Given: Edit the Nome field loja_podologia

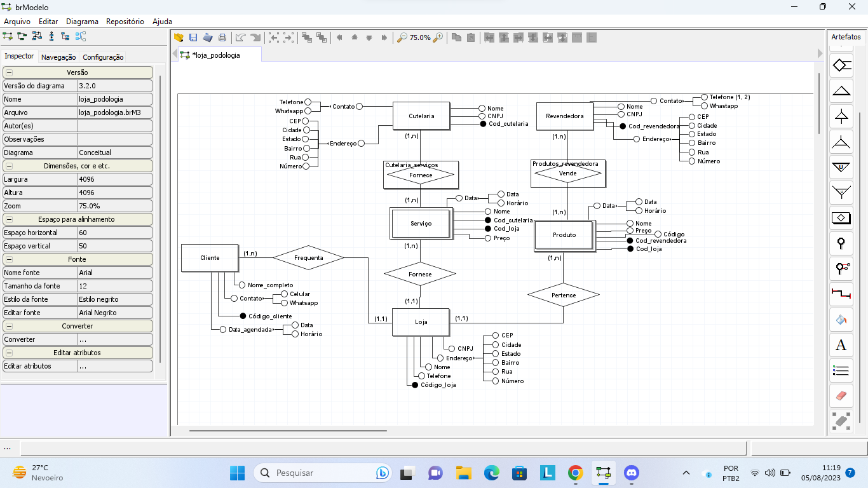Looking at the screenshot, I should coord(115,99).
